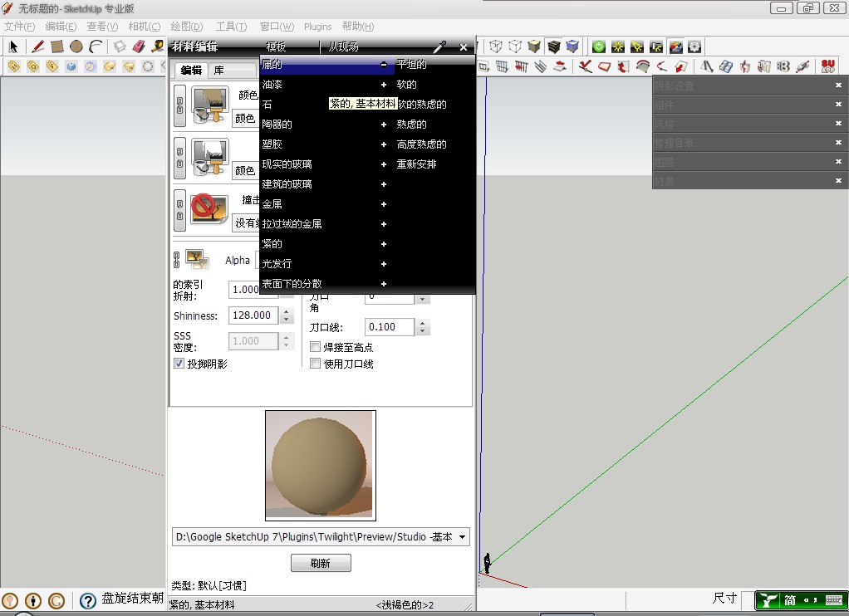
Task: Click the first yellow tag icon
Action: 14,66
